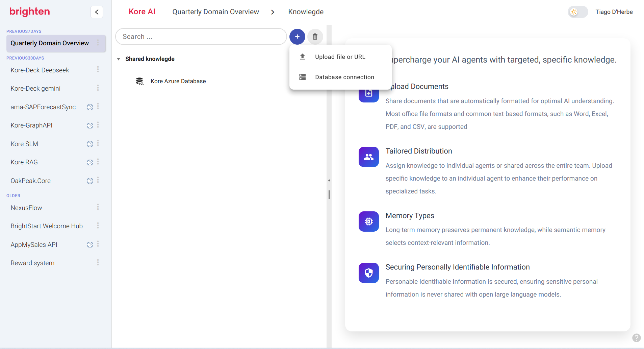The width and height of the screenshot is (644, 349).
Task: Click the Kore Azure Database SQL icon
Action: tap(139, 81)
